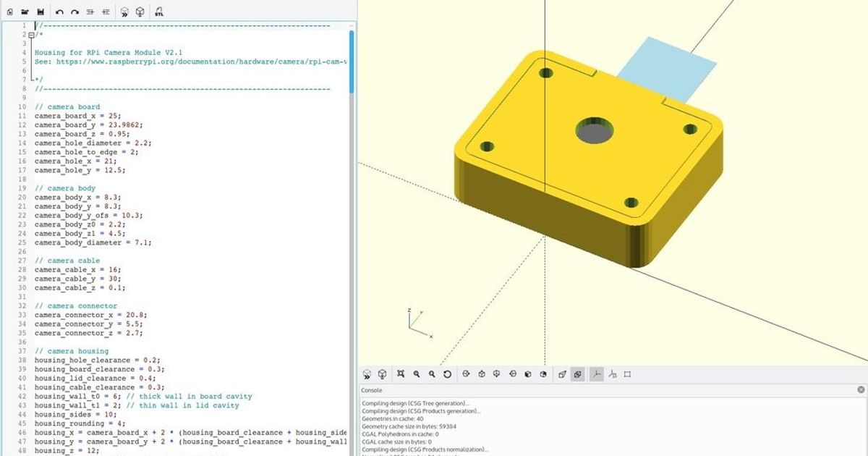Create a new design document
The height and width of the screenshot is (456, 868).
[10, 12]
